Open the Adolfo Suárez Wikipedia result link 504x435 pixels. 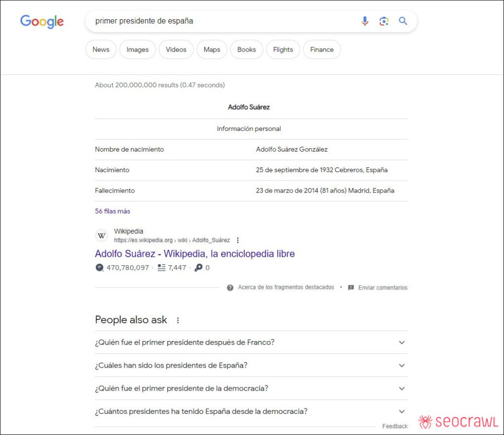pos(194,253)
